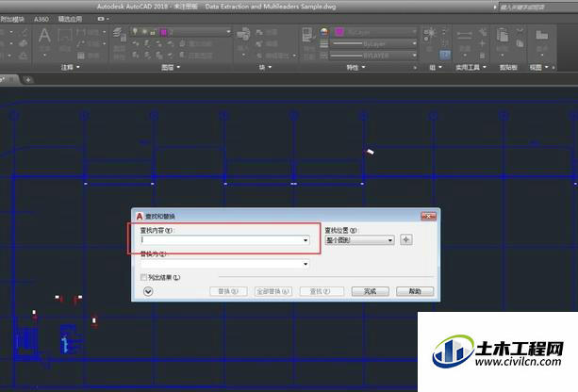This screenshot has width=578, height=392.
Task: Expand the layers panel title arrow
Action: point(179,67)
